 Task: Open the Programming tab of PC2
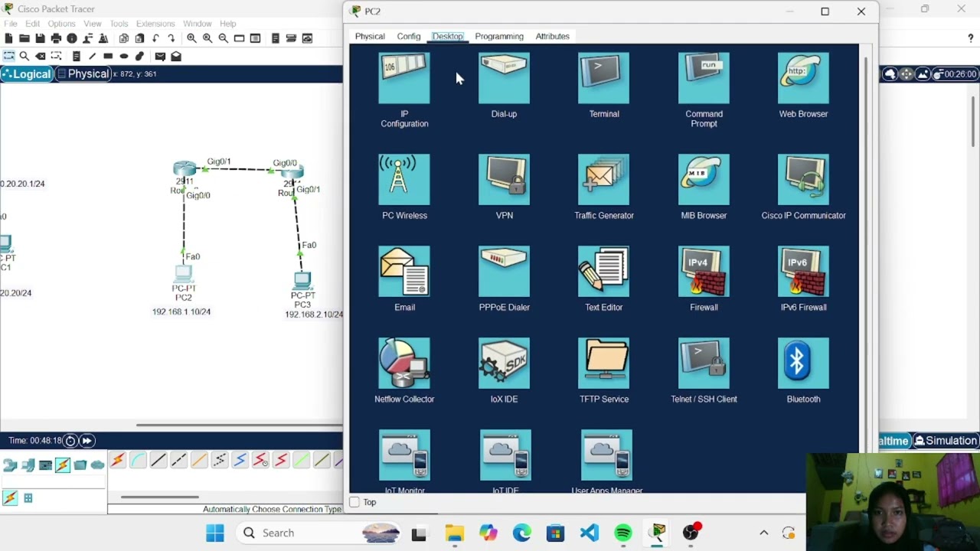[x=499, y=36]
